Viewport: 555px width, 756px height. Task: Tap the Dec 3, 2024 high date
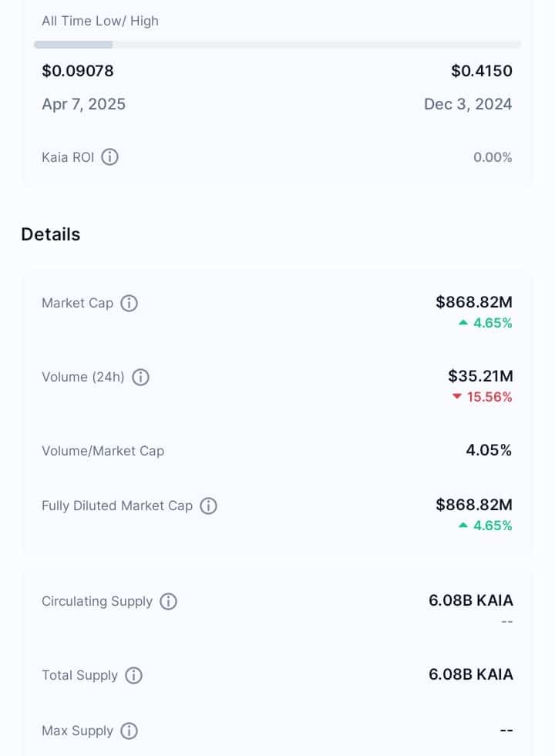468,104
